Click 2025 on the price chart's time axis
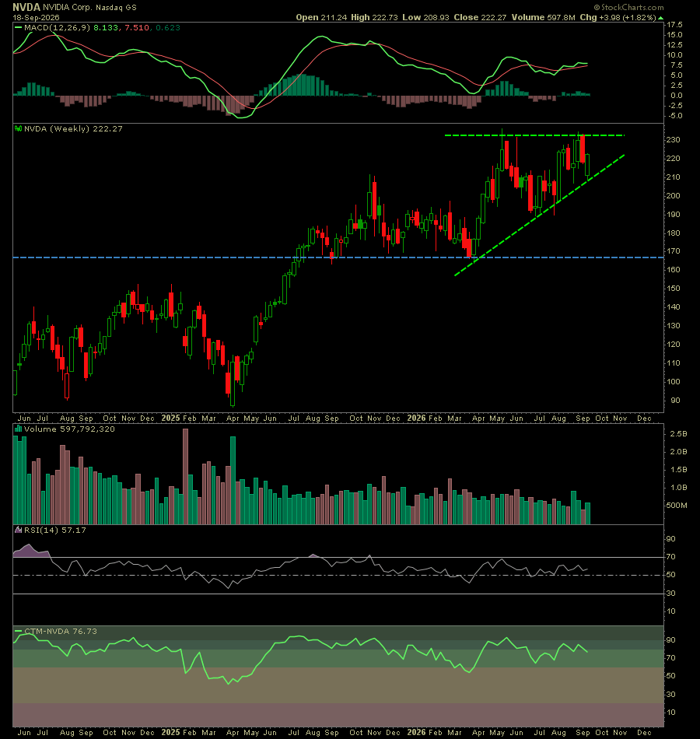 pyautogui.click(x=170, y=418)
